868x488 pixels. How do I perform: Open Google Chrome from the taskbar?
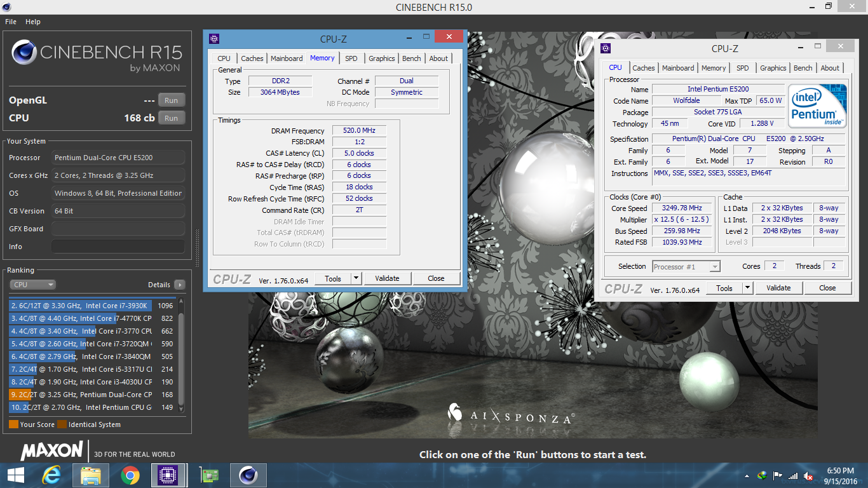pos(130,475)
